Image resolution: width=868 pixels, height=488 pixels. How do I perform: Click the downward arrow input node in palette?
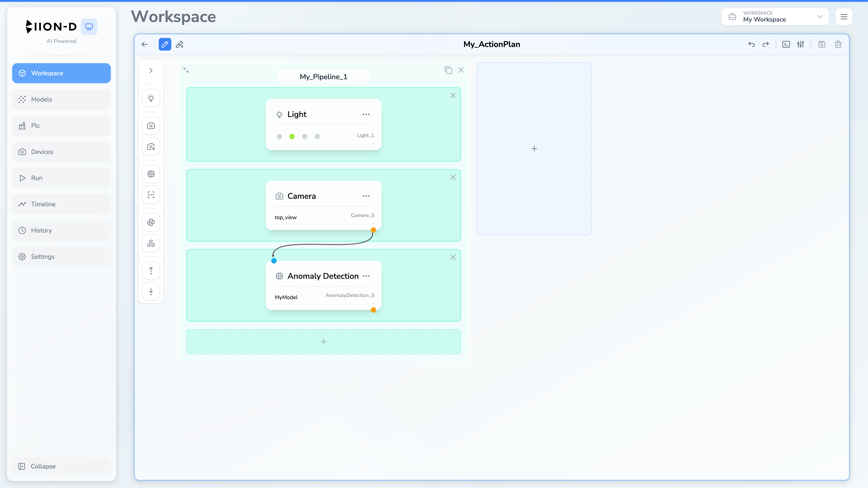pyautogui.click(x=151, y=291)
